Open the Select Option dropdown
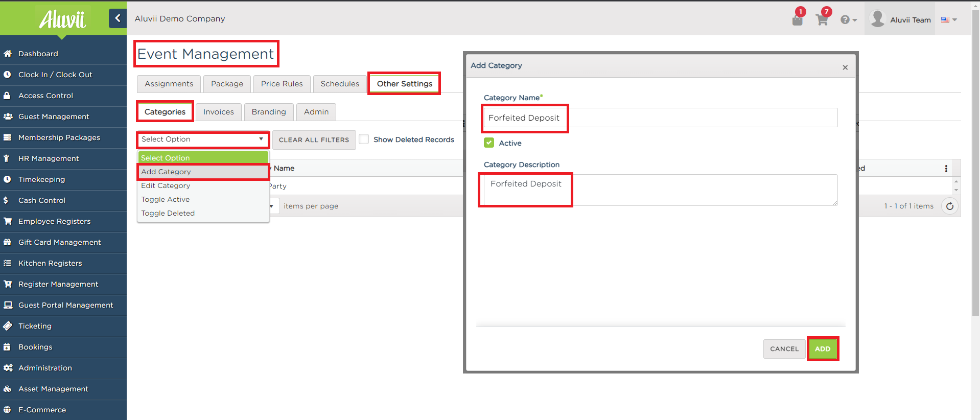This screenshot has width=980, height=420. coord(203,139)
